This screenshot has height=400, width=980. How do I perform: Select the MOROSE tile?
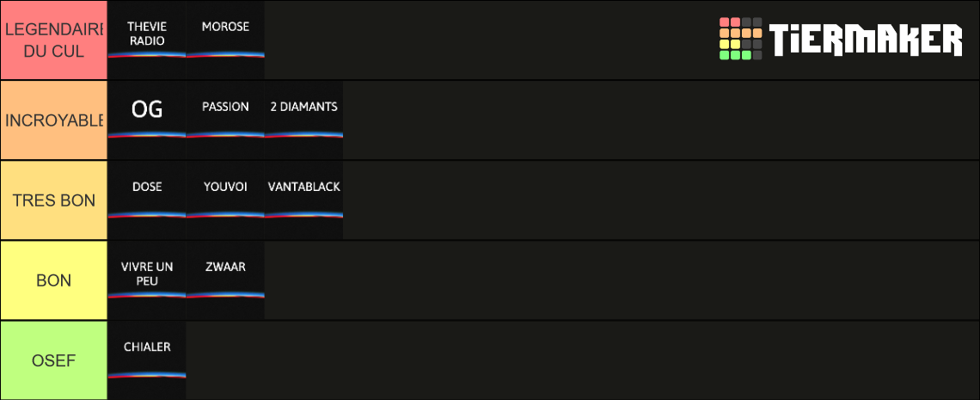[x=225, y=40]
